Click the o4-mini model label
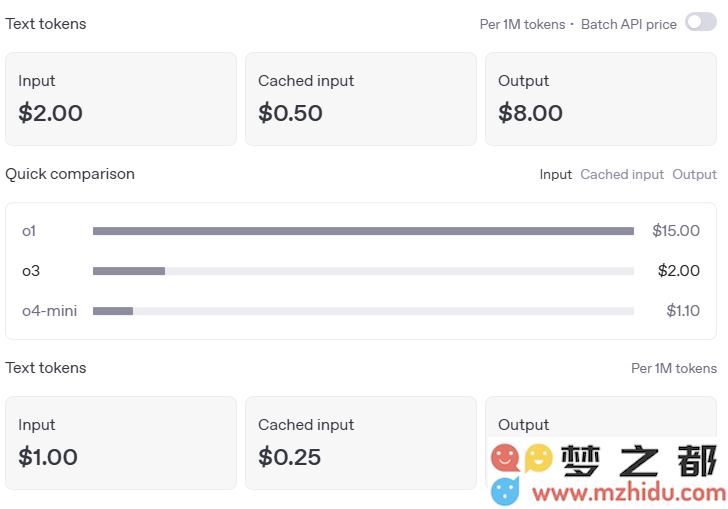 50,311
